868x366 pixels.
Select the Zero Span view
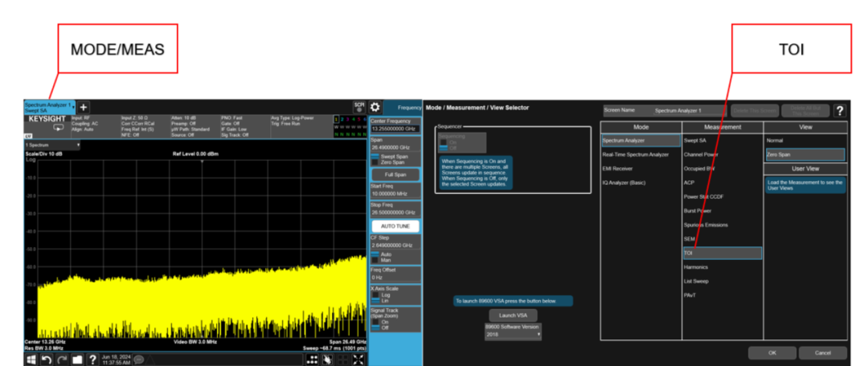[x=805, y=154]
